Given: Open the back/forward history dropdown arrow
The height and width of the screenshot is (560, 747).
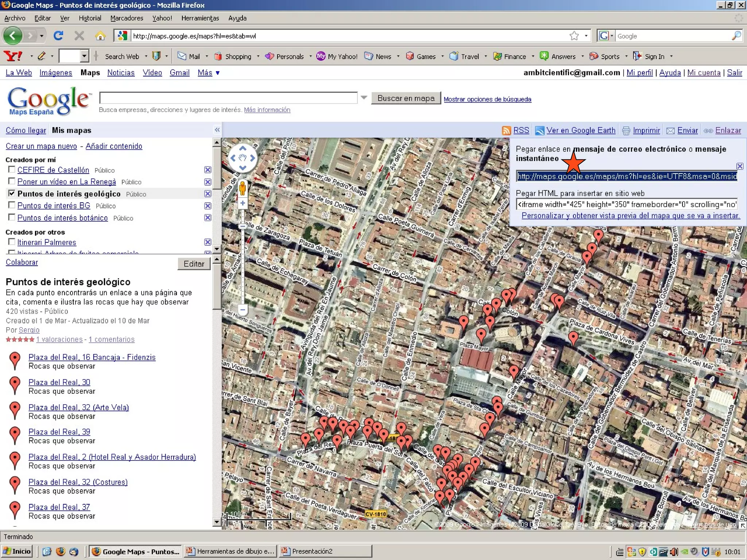Looking at the screenshot, I should tap(42, 36).
